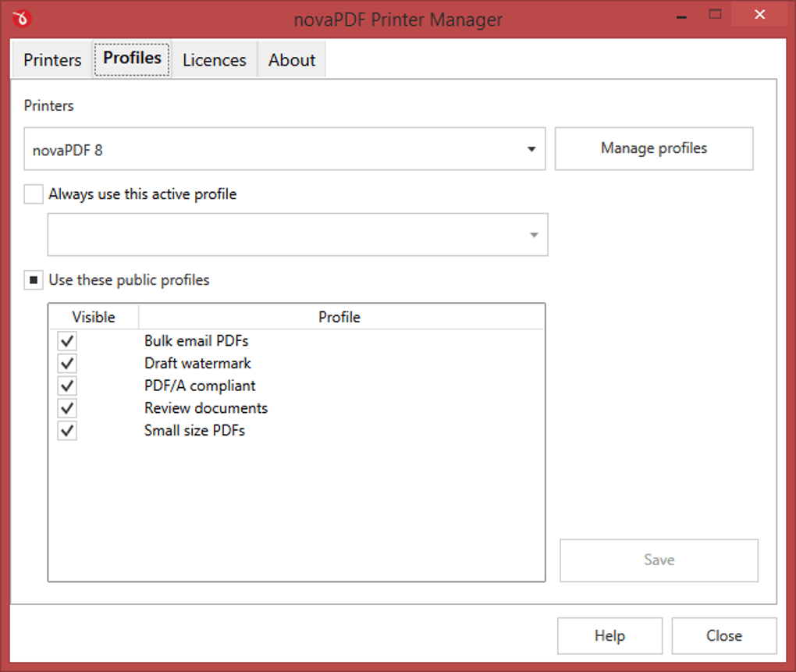
Task: Enable Always use this active profile checkbox
Action: (x=34, y=194)
